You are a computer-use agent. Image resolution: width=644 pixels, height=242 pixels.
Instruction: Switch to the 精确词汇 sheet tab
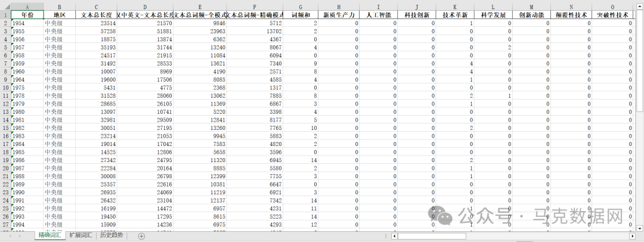tap(49, 235)
